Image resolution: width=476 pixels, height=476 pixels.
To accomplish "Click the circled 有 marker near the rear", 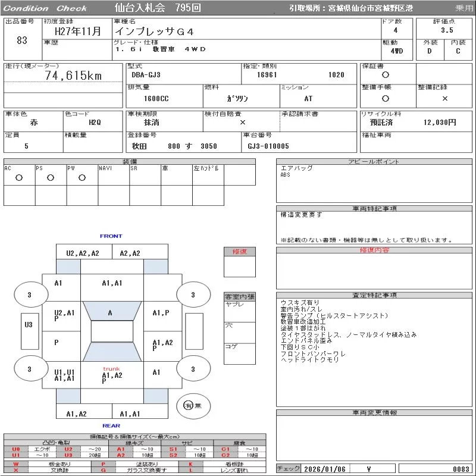I will (x=187, y=405).
